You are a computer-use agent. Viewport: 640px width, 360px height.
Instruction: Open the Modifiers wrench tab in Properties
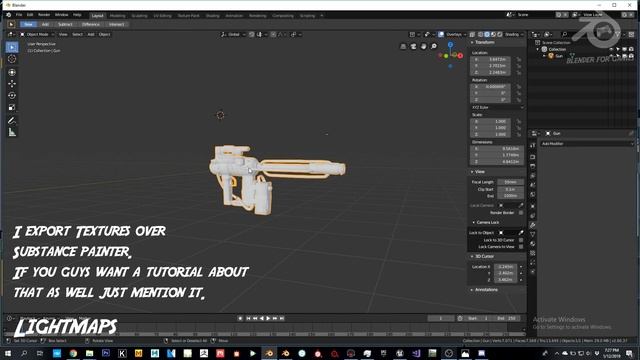(x=533, y=225)
